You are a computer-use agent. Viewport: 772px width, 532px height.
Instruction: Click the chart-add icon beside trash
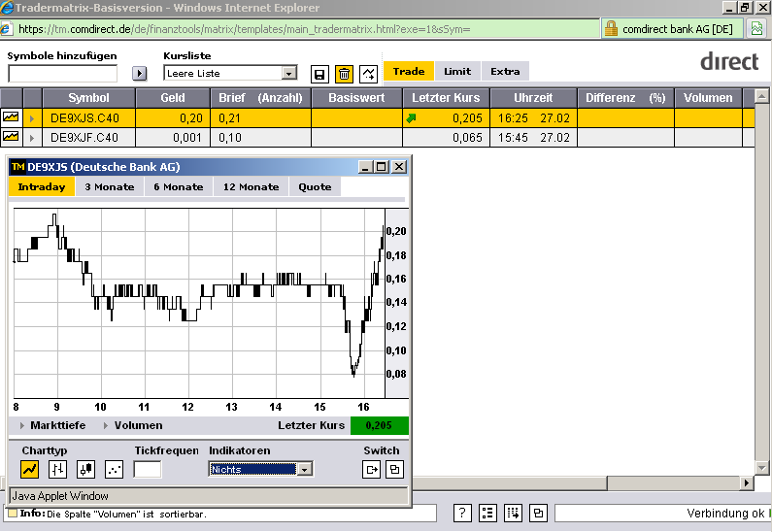tap(368, 75)
